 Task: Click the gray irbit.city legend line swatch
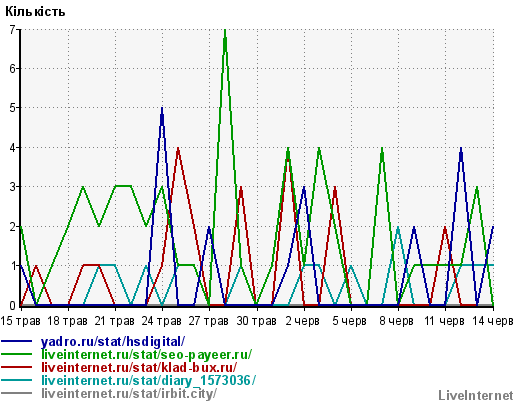[17, 393]
